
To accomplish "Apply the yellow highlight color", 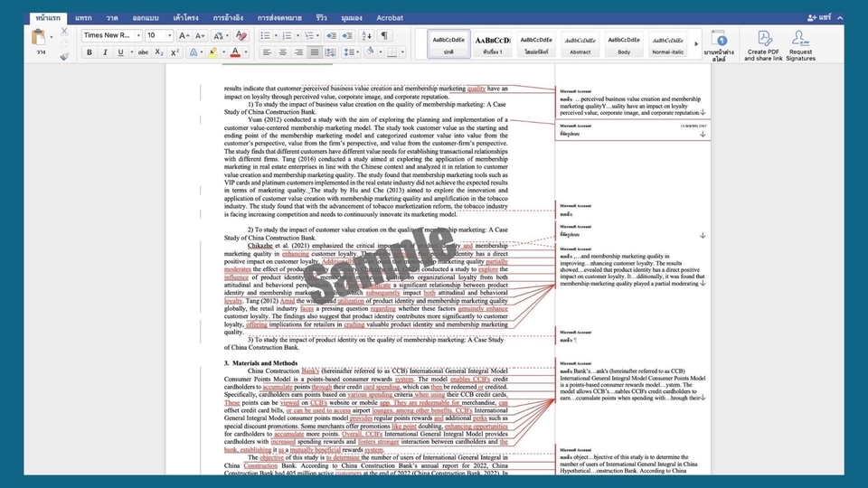I will (x=213, y=52).
